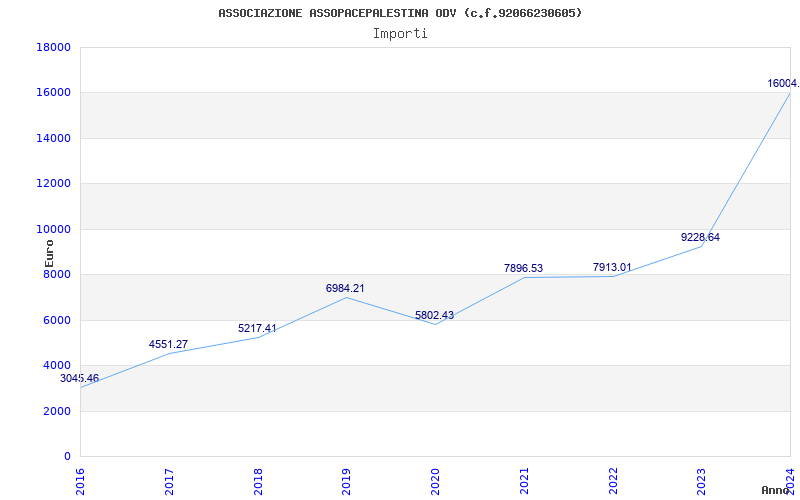Viewport: 800px width, 500px height.
Task: Select the 4551.27 data label
Action: click(168, 344)
